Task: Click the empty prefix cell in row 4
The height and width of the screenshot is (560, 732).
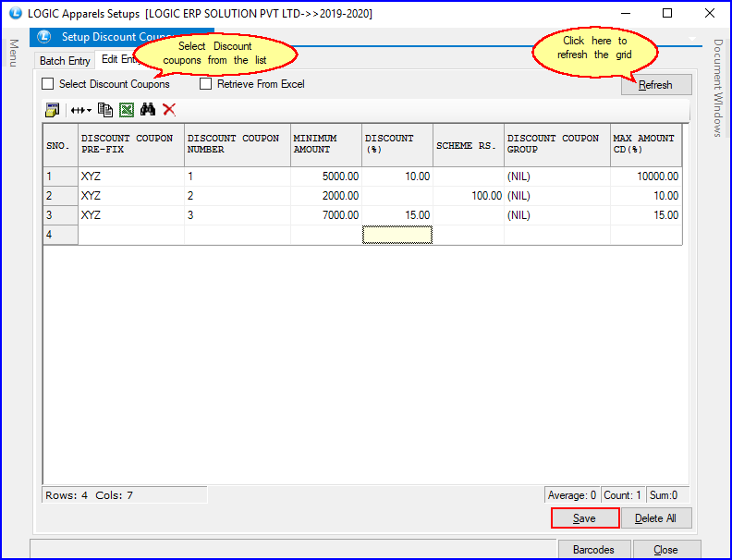Action: 131,235
